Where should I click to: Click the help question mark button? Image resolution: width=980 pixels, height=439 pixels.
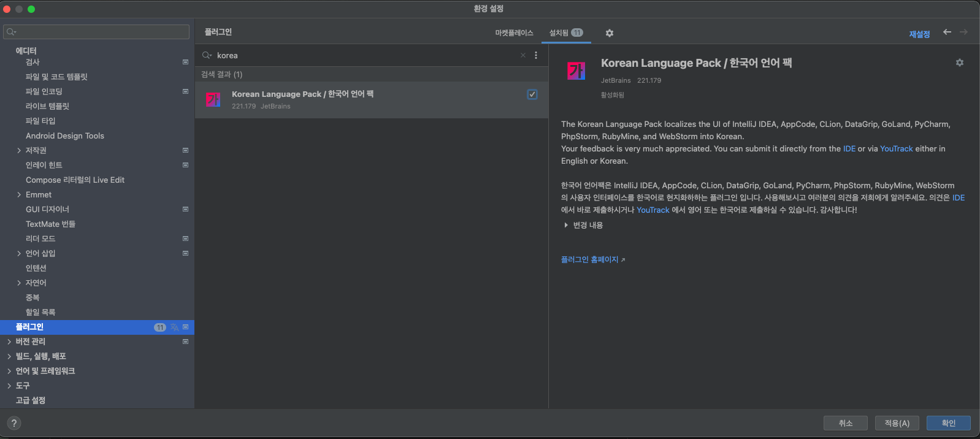[x=14, y=423]
